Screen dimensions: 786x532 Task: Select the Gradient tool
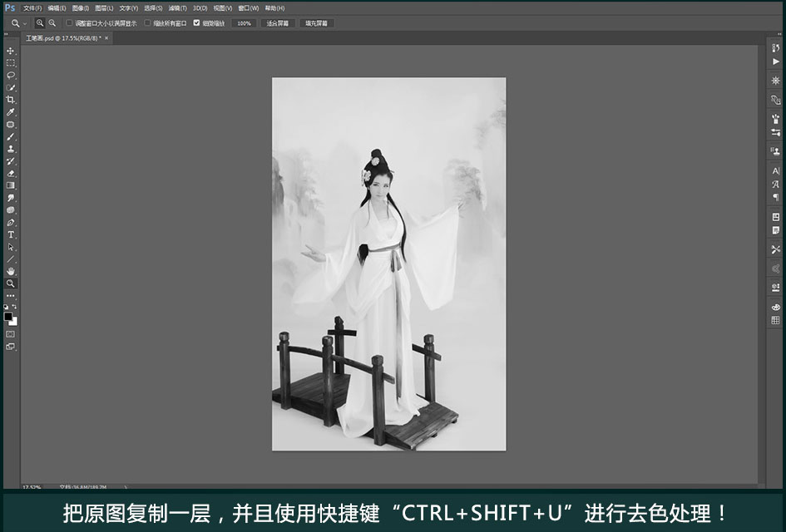pos(11,185)
